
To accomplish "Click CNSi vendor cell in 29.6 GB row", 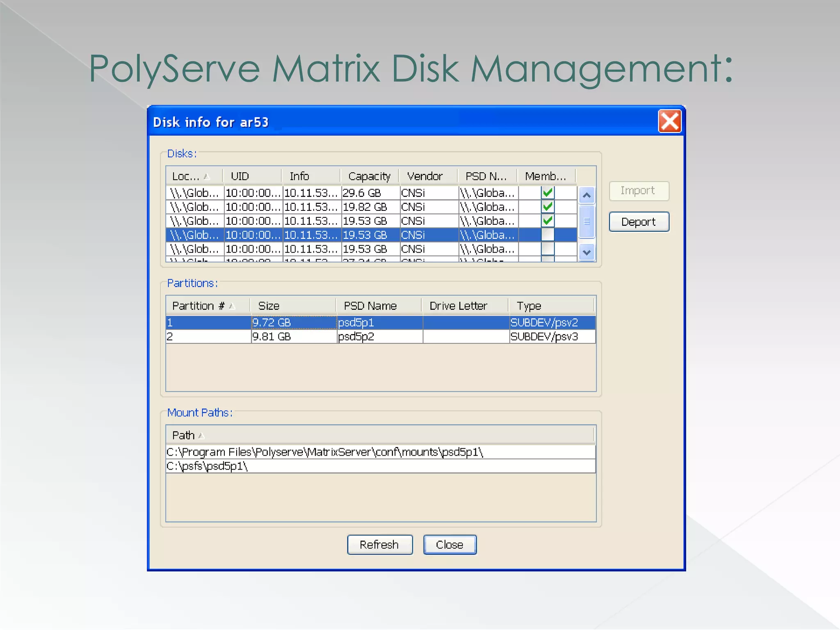I will point(429,193).
